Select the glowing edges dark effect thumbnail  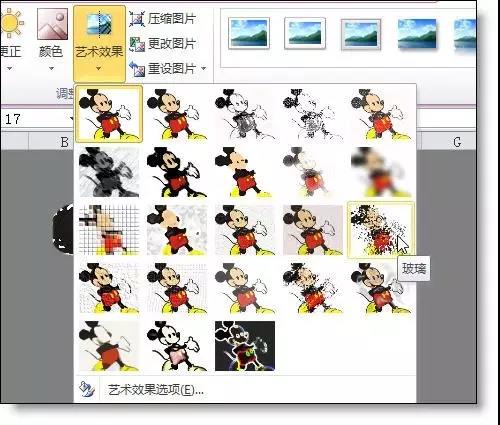pos(245,346)
